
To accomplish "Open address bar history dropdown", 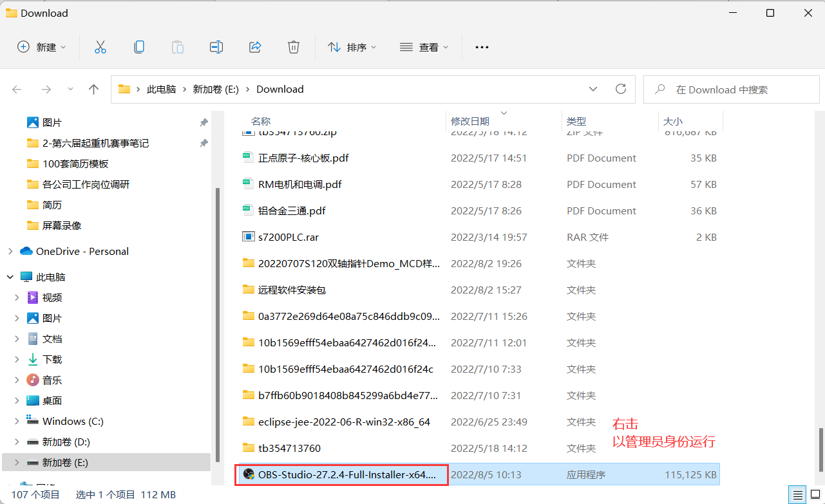I will 593,89.
